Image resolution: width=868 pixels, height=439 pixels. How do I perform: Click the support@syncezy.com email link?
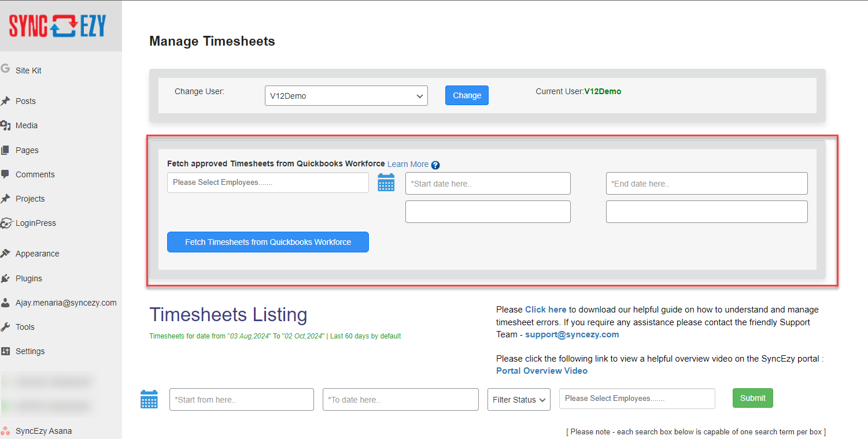tap(572, 334)
